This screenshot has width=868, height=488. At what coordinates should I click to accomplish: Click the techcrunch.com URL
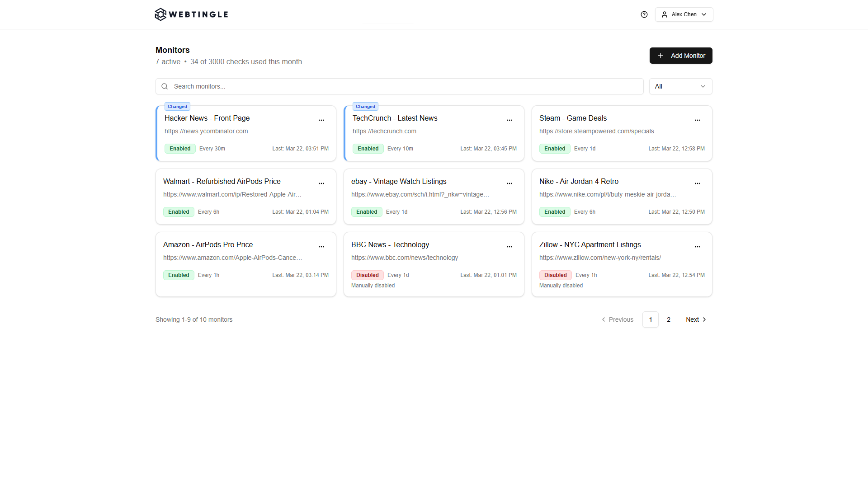[x=384, y=131]
